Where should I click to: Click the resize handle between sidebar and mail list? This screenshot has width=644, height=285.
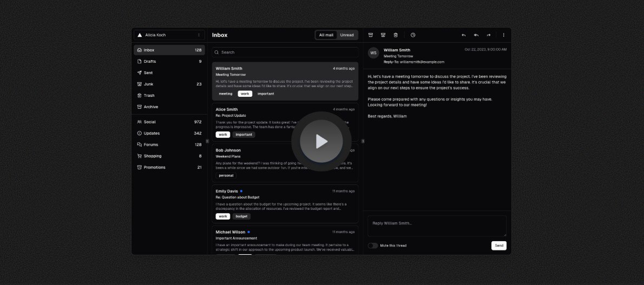[207, 141]
